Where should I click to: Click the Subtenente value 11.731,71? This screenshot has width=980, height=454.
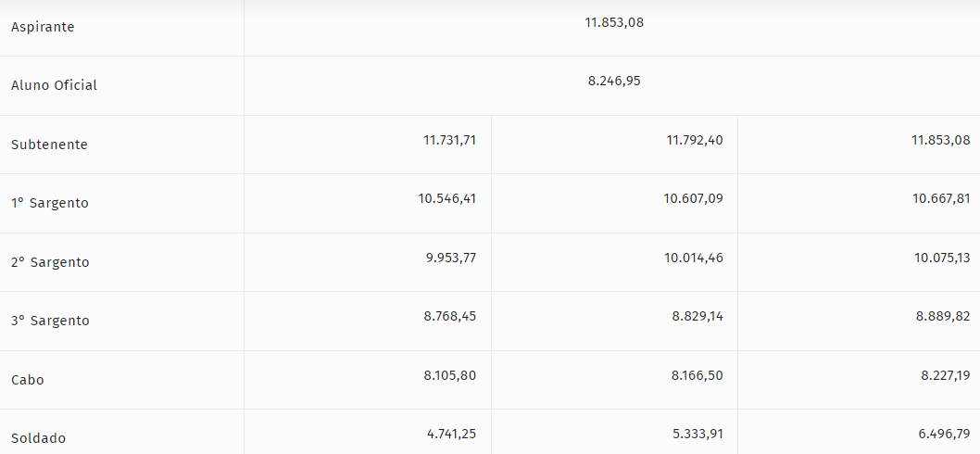click(x=449, y=140)
